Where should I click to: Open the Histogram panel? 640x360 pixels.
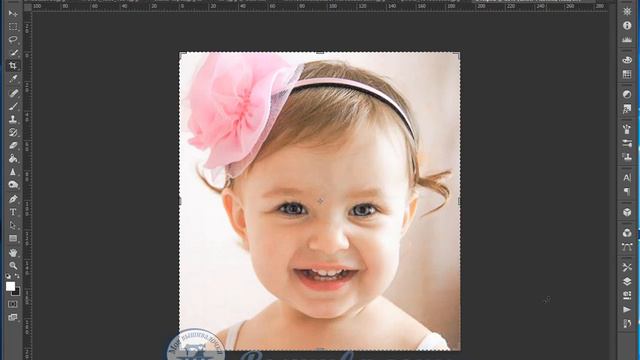[627, 40]
